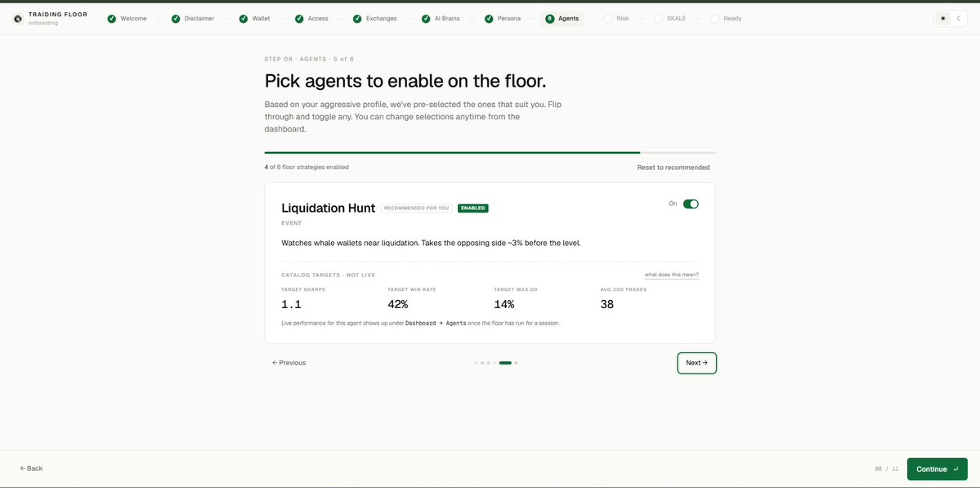Image resolution: width=980 pixels, height=488 pixels.
Task: Go to the Disclaimer step
Action: point(193,19)
